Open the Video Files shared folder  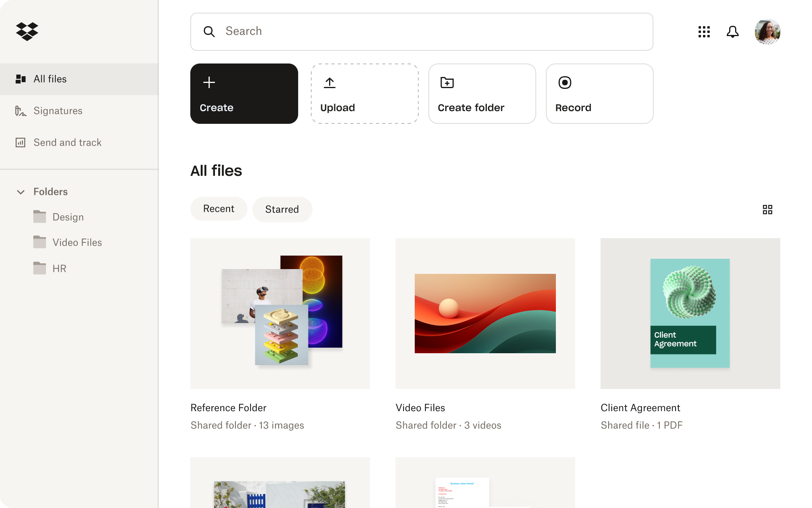coord(485,313)
